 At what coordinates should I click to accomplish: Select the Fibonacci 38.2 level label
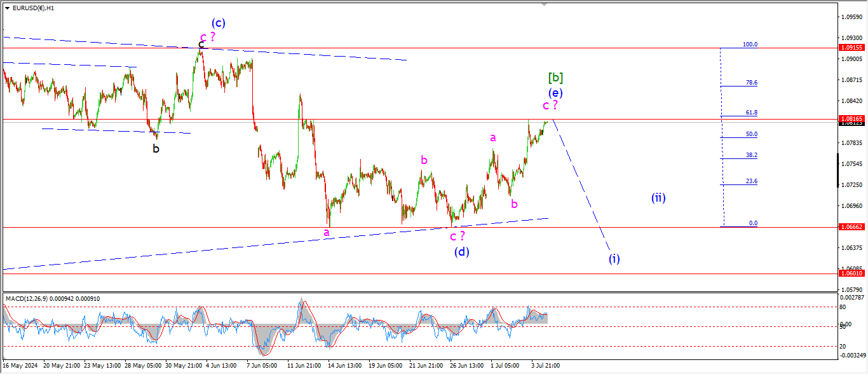(750, 155)
